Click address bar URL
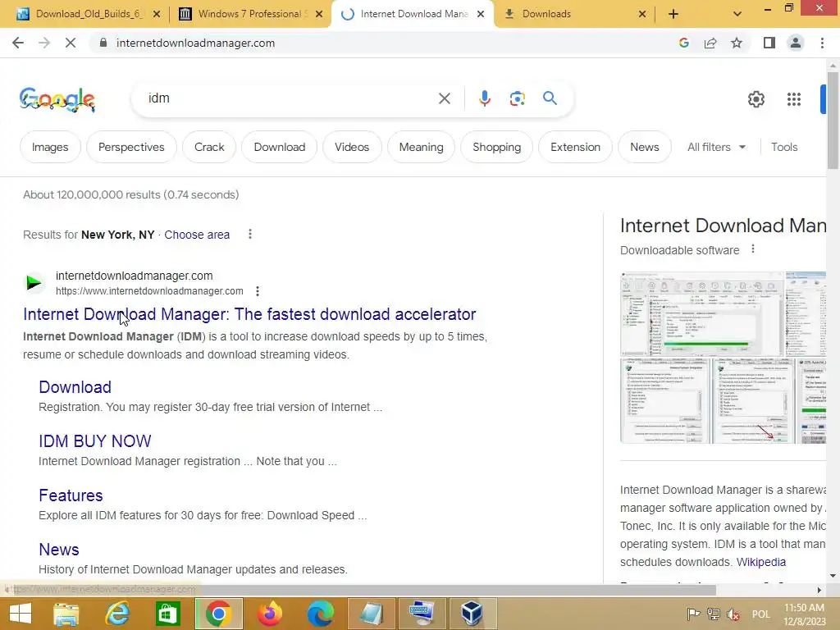The image size is (840, 630). point(195,43)
